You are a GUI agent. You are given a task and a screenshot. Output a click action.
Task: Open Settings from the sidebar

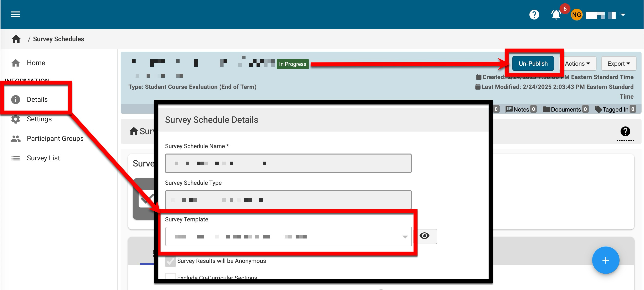[39, 119]
